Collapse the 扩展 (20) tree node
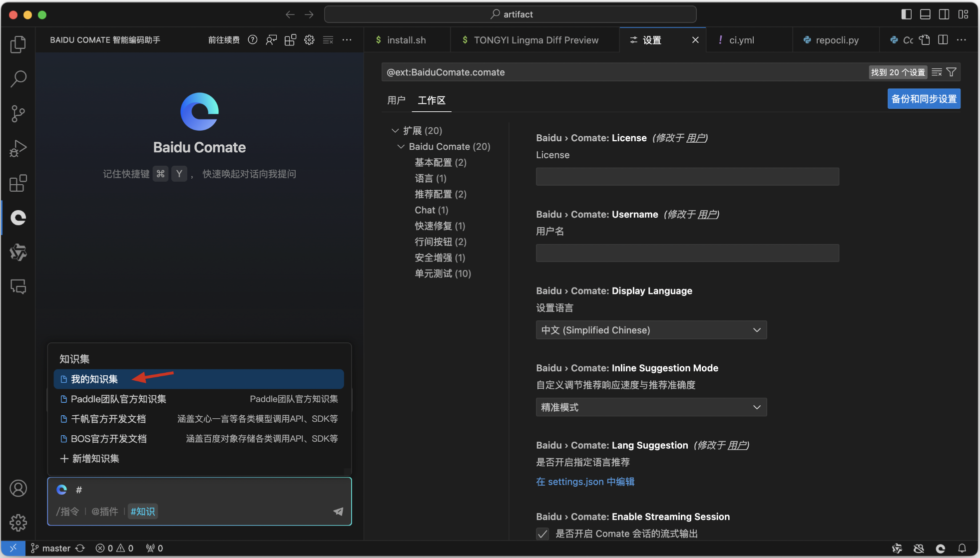The height and width of the screenshot is (558, 980). (x=395, y=131)
